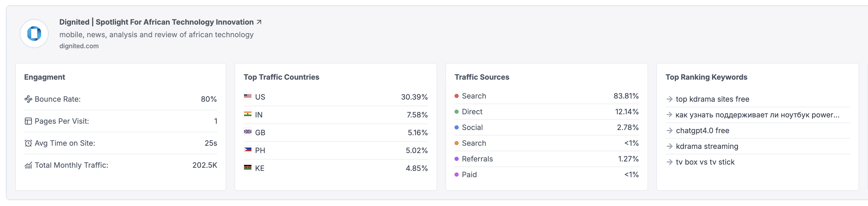The image size is (868, 206).
Task: Click the external link arrow beside title
Action: (259, 22)
